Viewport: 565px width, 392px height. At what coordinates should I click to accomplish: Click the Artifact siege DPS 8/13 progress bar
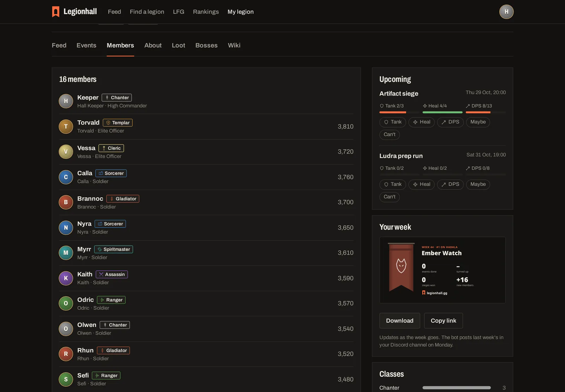tap(486, 112)
